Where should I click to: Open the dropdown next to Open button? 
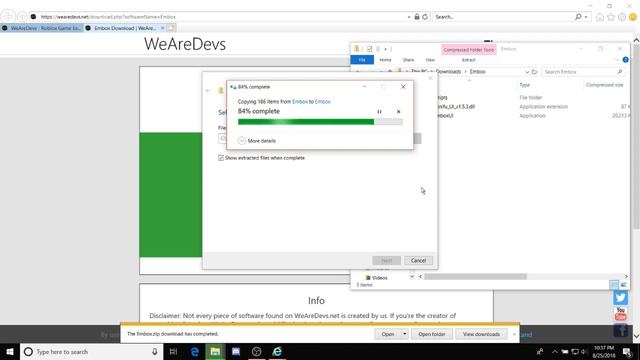pyautogui.click(x=404, y=334)
